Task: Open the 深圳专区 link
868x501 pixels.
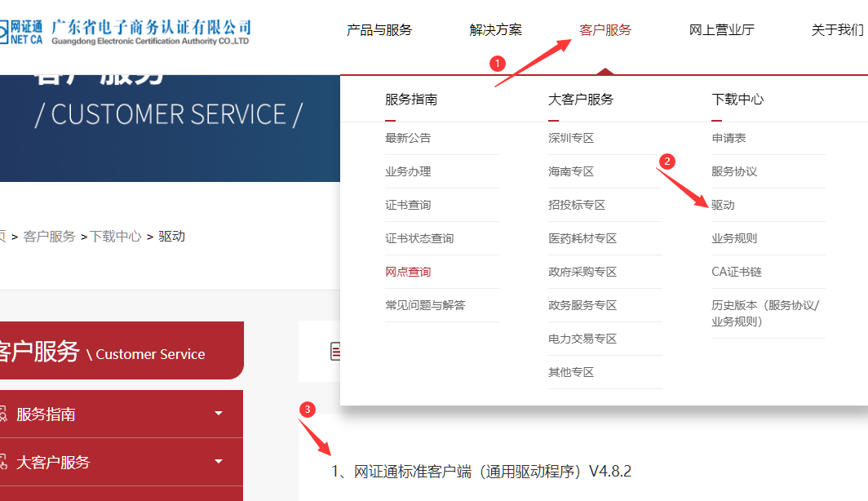Action: [571, 138]
